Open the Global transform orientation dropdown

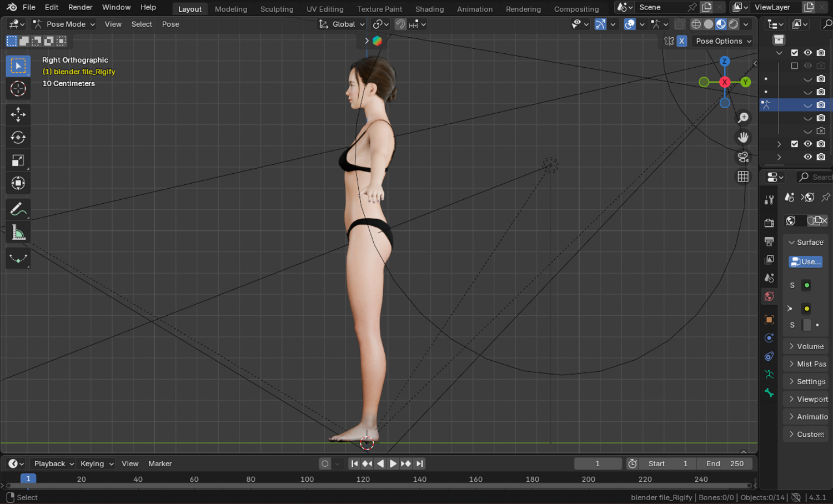pyautogui.click(x=342, y=24)
